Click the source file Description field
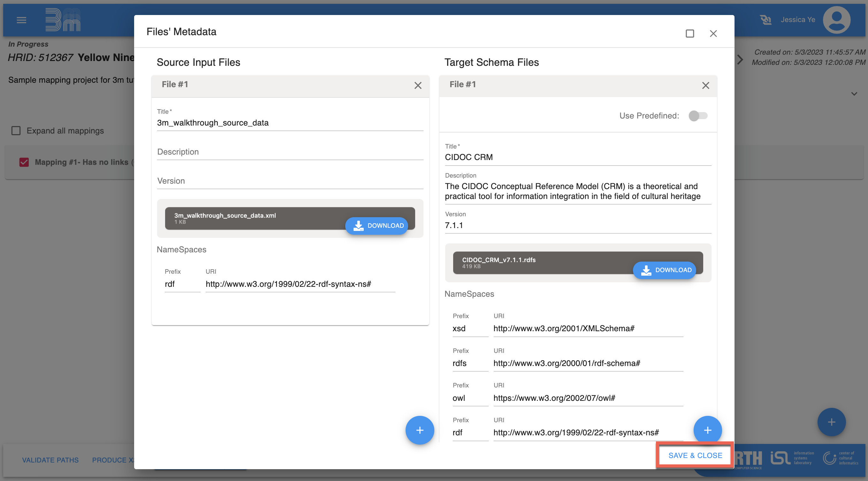 pos(290,152)
